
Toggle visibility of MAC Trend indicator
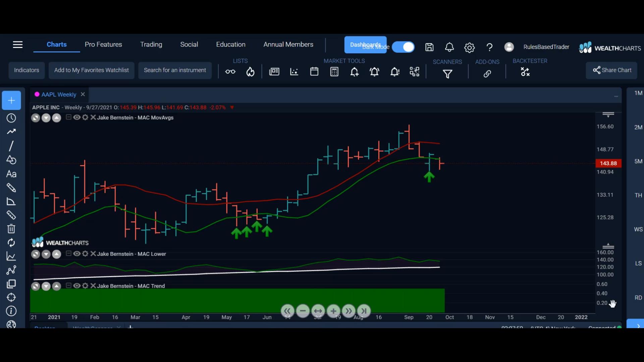[x=77, y=286]
